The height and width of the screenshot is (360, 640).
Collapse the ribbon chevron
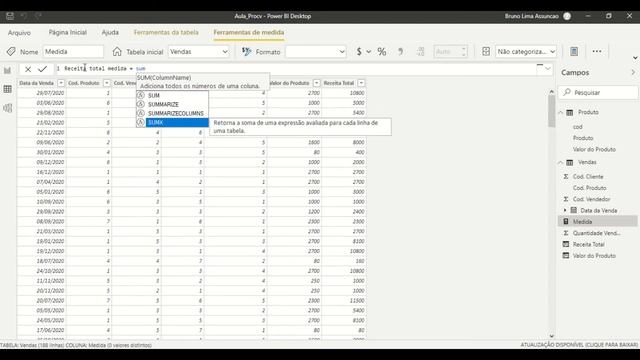tap(635, 58)
